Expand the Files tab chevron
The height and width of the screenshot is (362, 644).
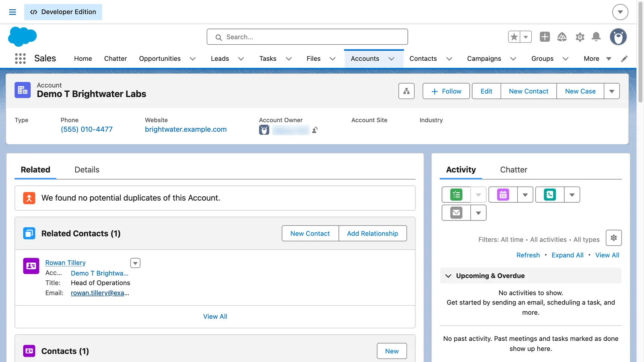332,59
